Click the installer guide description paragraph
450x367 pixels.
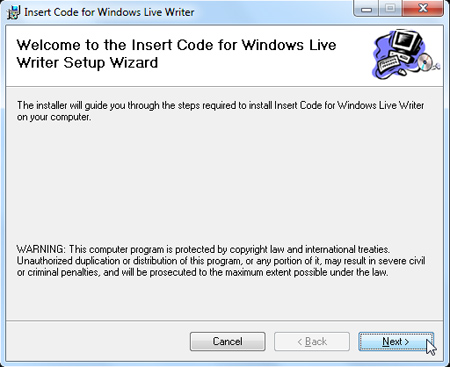click(x=220, y=111)
